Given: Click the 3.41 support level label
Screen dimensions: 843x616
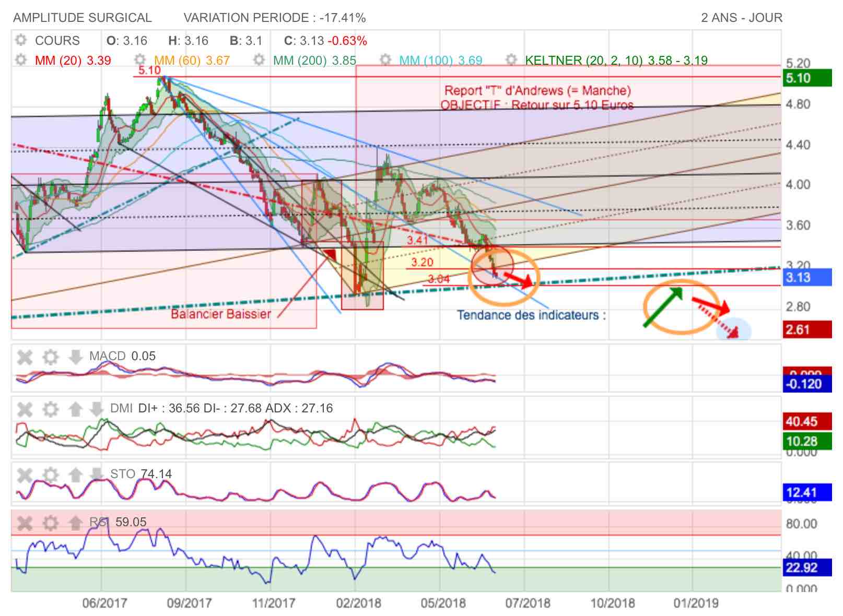Looking at the screenshot, I should [417, 240].
